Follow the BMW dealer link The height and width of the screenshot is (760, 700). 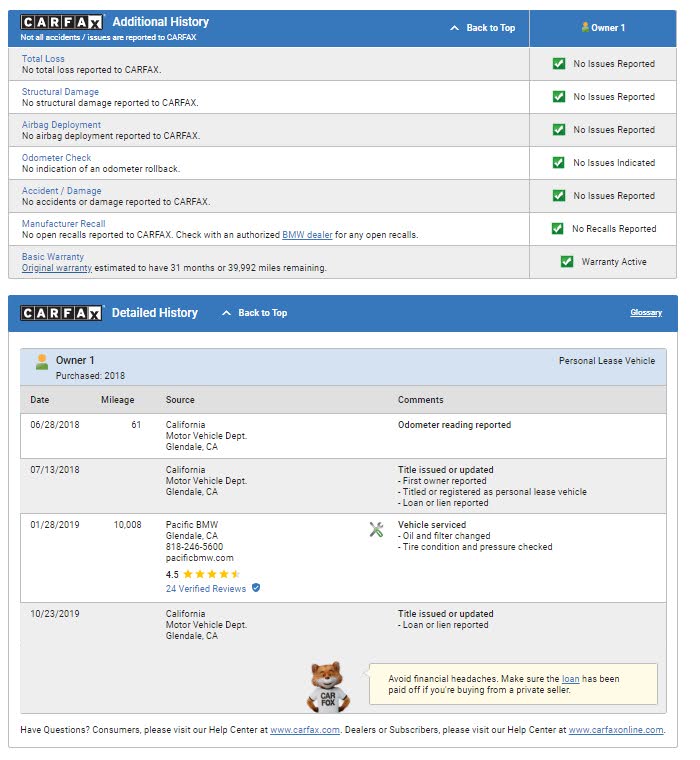coord(306,235)
